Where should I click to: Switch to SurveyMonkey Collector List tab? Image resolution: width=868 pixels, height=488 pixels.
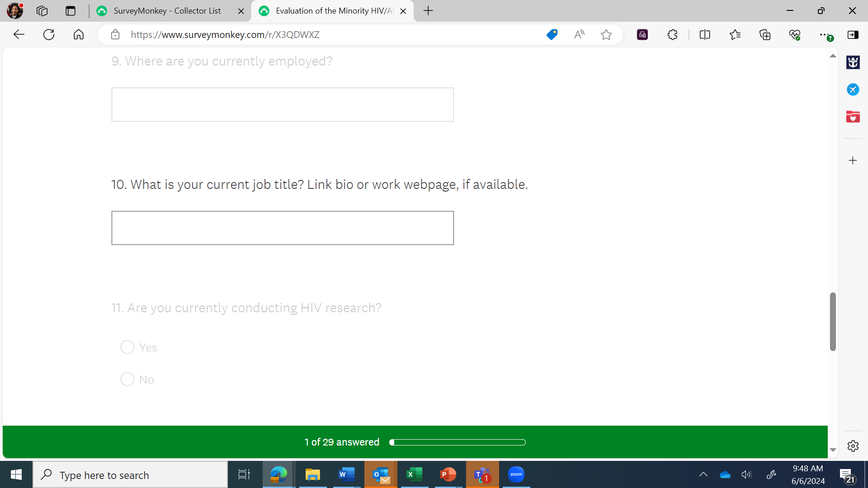167,11
